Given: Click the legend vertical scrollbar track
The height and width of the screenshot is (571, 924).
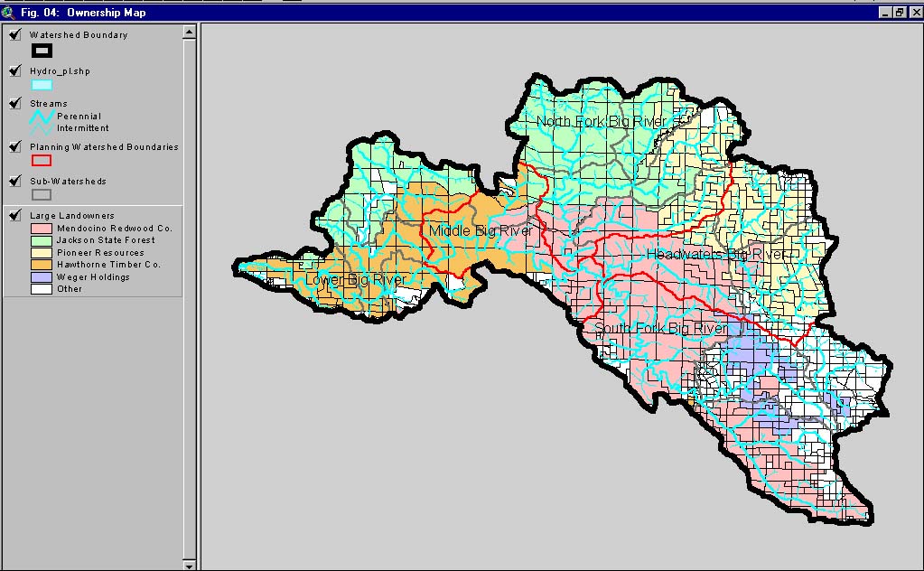Looking at the screenshot, I should coord(189,298).
